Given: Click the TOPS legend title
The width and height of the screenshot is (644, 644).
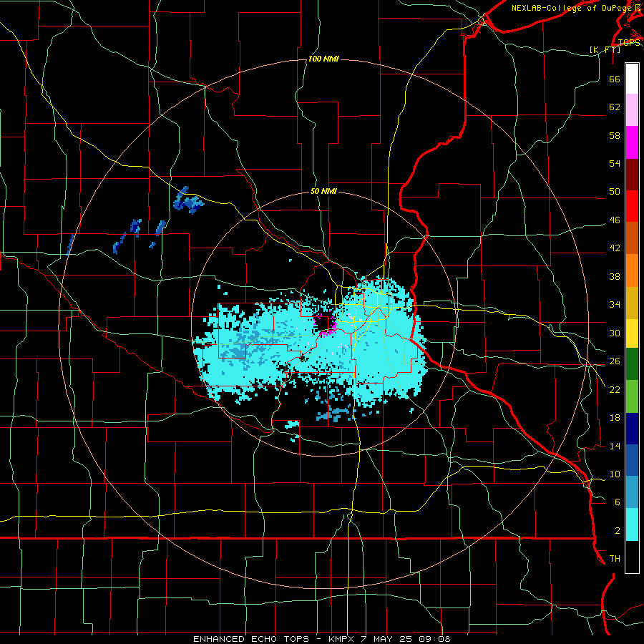Looking at the screenshot, I should 629,43.
